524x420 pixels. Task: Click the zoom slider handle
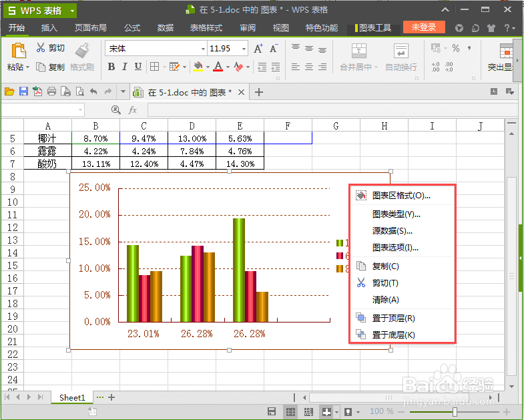pos(455,411)
